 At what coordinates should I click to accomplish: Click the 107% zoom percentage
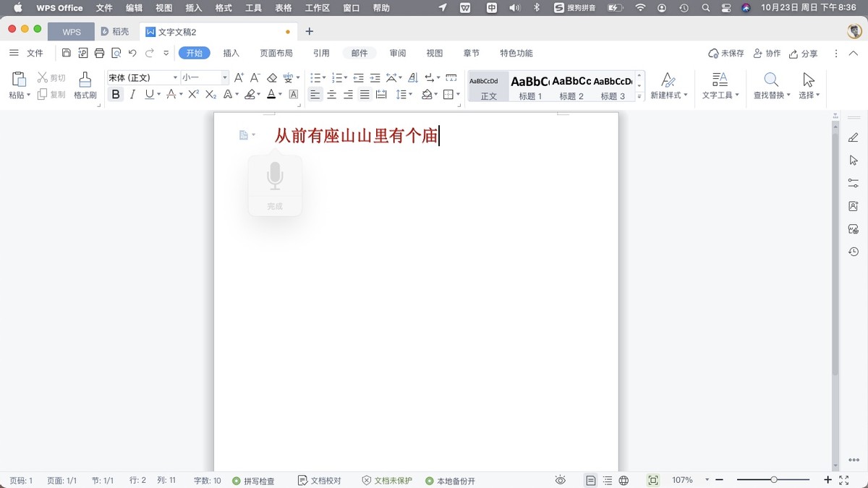click(x=682, y=480)
